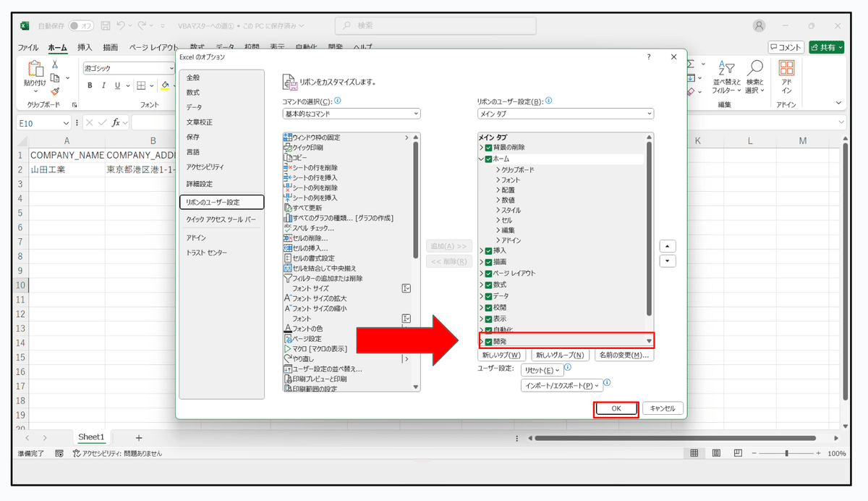
Task: Select the クイック印刷 command
Action: click(x=346, y=147)
